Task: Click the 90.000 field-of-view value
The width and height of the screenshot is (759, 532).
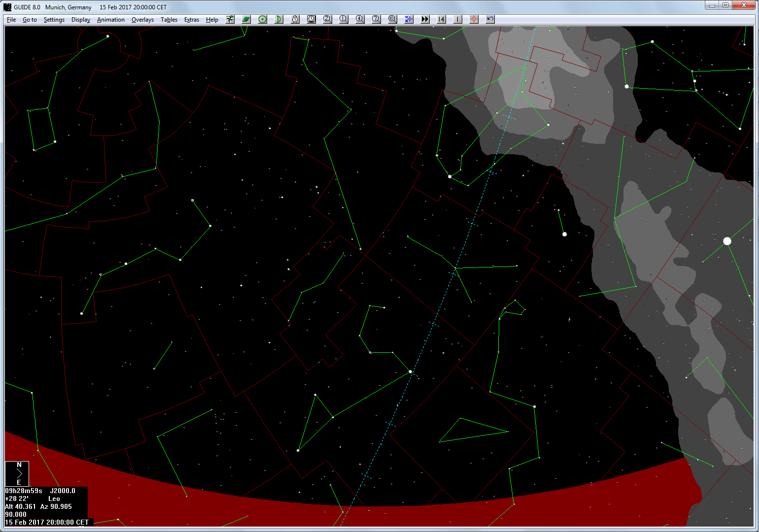Action: (x=16, y=514)
